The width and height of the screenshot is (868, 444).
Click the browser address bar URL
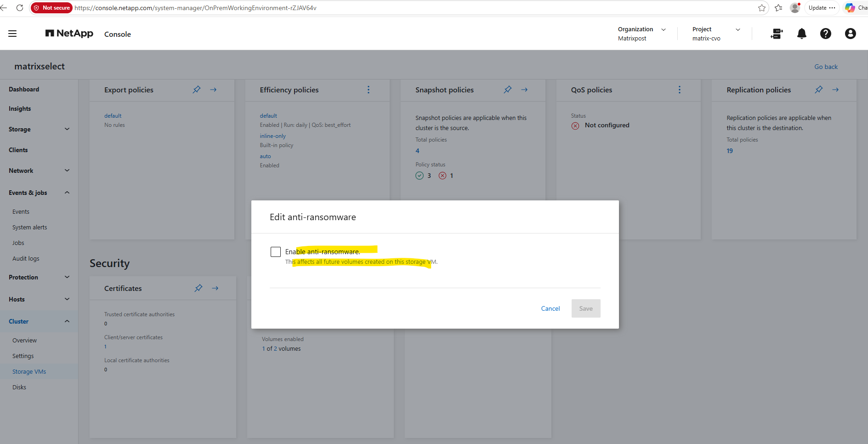(x=195, y=8)
